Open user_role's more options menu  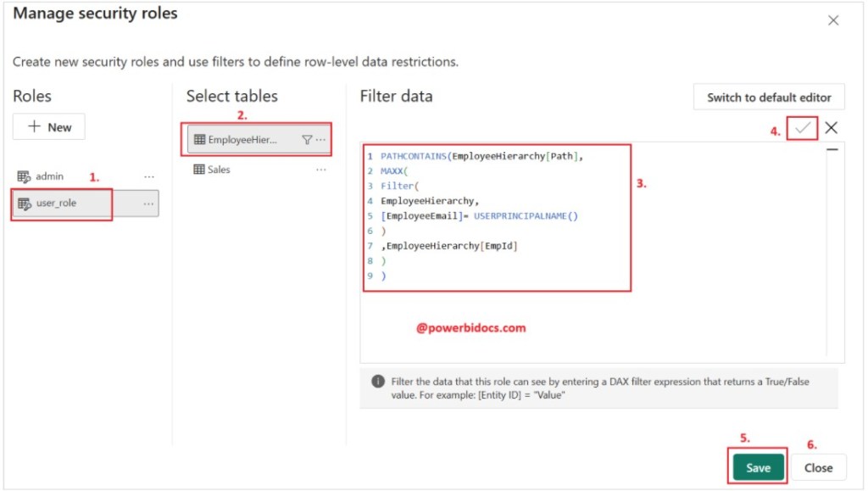(149, 204)
